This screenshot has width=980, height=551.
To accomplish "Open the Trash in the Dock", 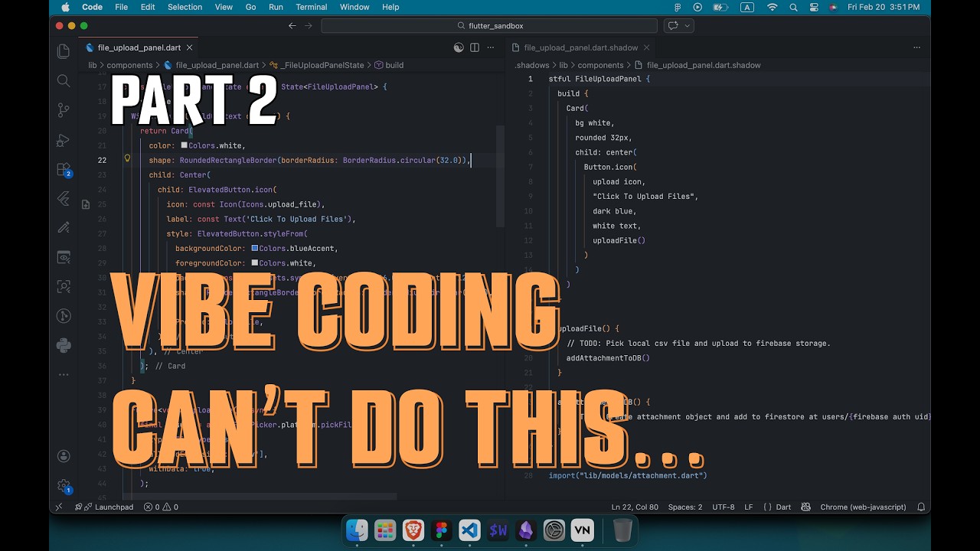I will (622, 530).
